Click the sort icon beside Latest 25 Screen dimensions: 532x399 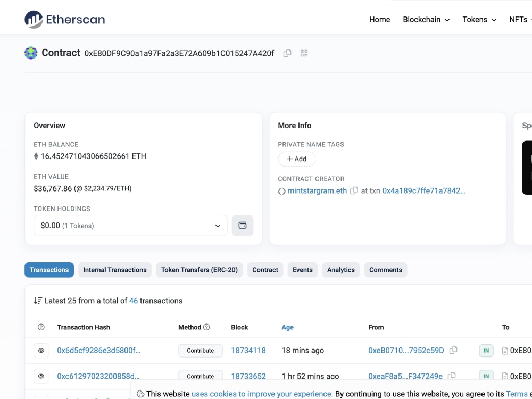38,301
